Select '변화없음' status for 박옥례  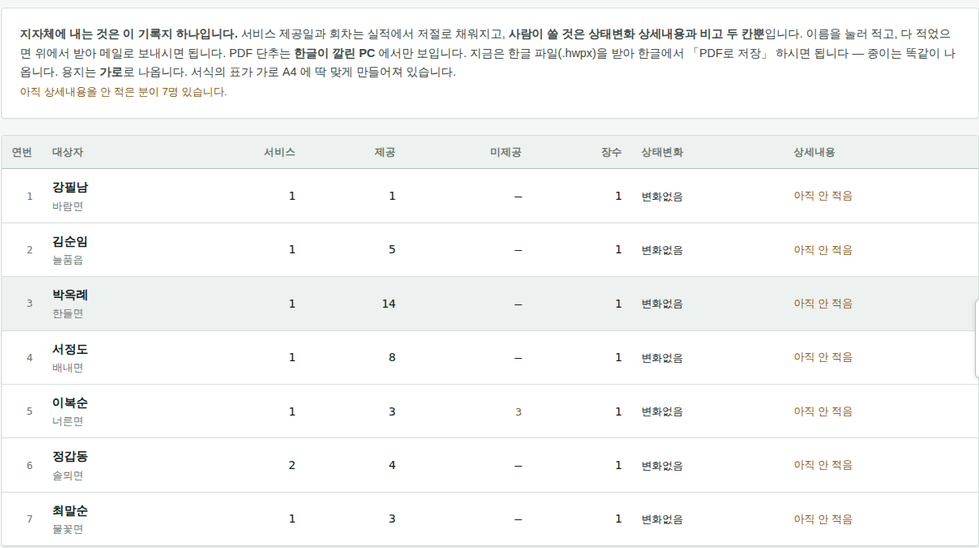[662, 304]
